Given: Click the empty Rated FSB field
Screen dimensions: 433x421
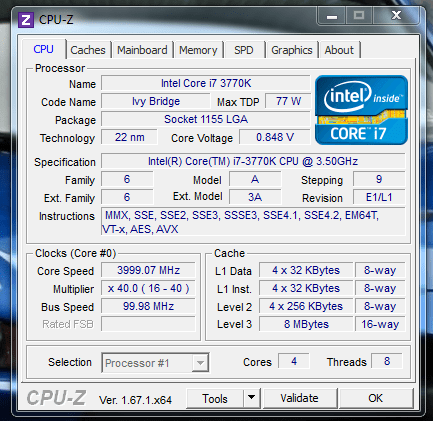Looking at the screenshot, I should tap(148, 324).
